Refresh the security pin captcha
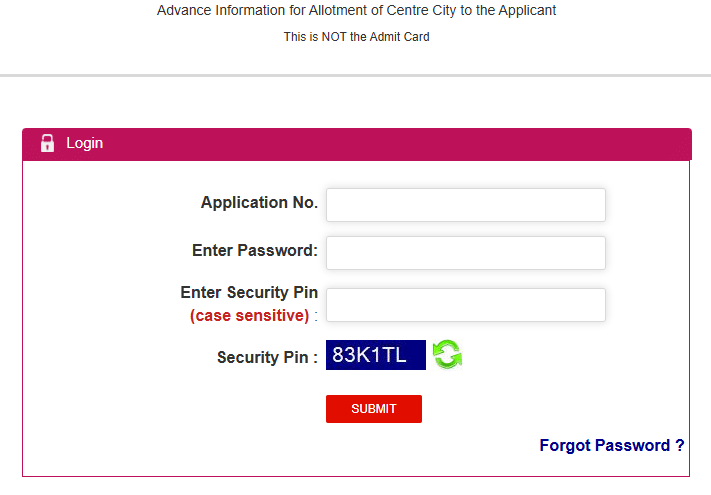 click(447, 354)
